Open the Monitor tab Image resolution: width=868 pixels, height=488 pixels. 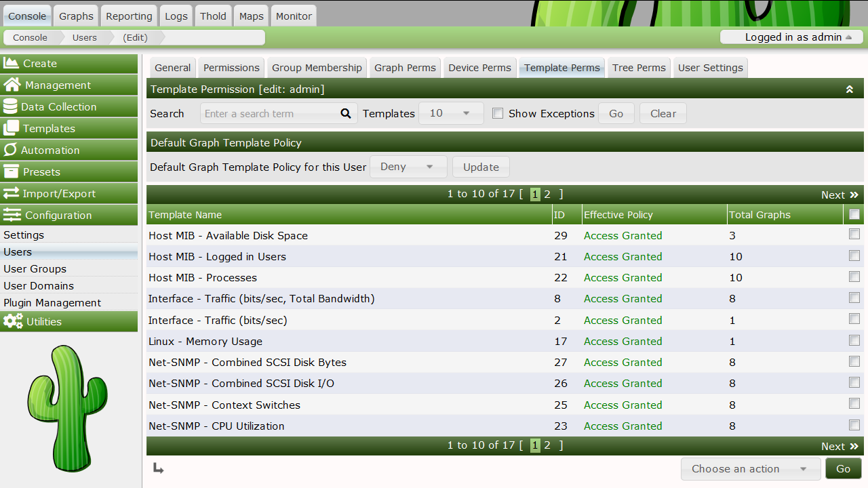click(293, 16)
